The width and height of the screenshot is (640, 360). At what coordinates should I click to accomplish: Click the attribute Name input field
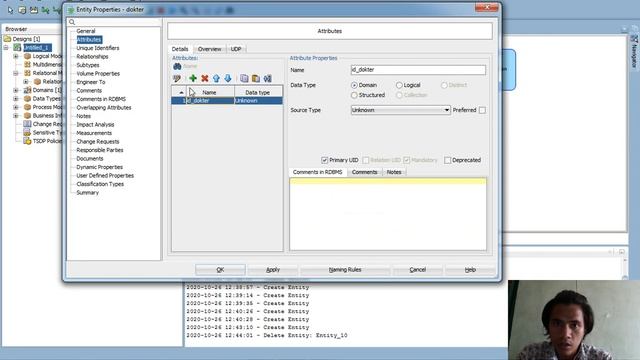(x=418, y=70)
